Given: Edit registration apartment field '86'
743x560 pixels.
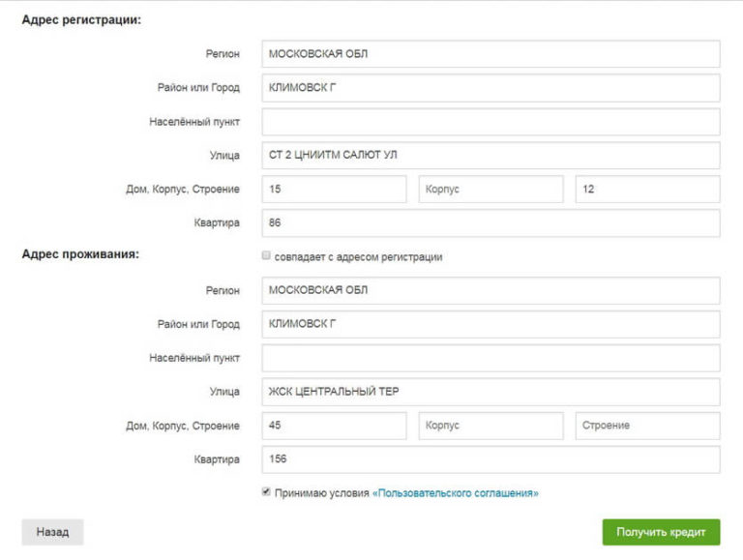Looking at the screenshot, I should click(x=490, y=223).
